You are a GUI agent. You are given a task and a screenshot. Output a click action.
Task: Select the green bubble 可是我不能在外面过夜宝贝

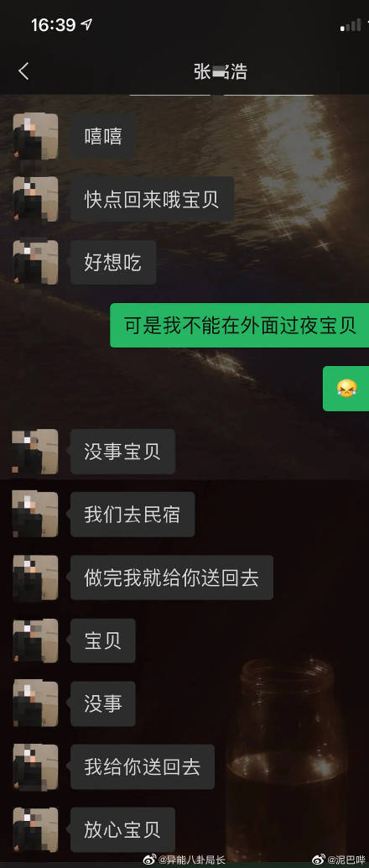tap(240, 326)
